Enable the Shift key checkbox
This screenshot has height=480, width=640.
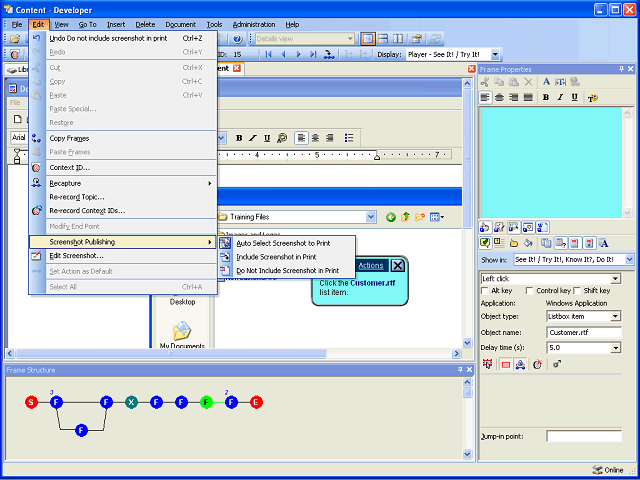tap(577, 291)
